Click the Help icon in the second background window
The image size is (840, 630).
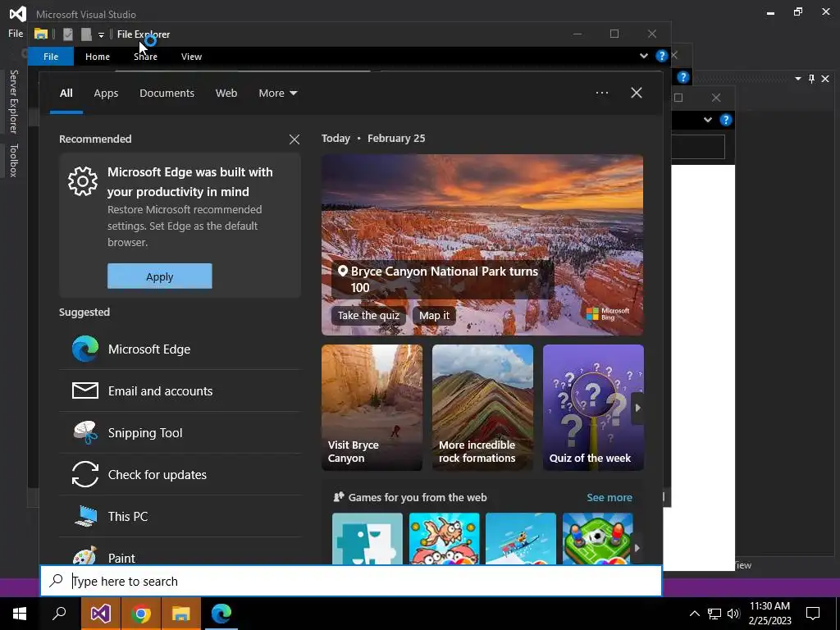(683, 77)
